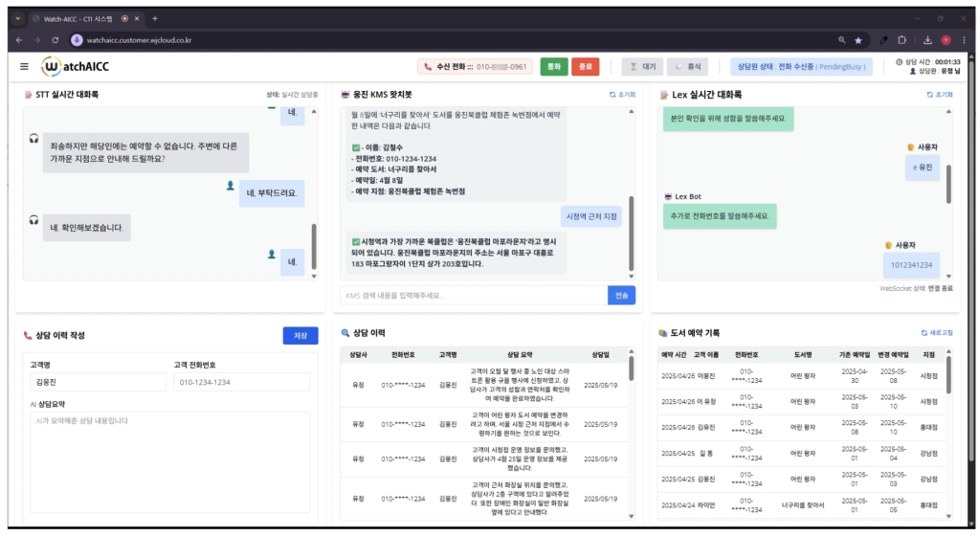Click the browser downloads icon
Image resolution: width=980 pixels, height=536 pixels.
[x=927, y=40]
